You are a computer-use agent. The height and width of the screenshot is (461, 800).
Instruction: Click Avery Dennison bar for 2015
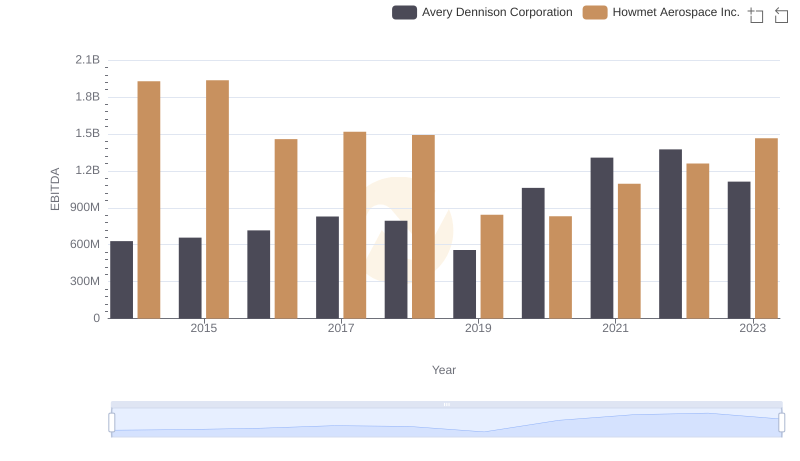[x=190, y=278]
